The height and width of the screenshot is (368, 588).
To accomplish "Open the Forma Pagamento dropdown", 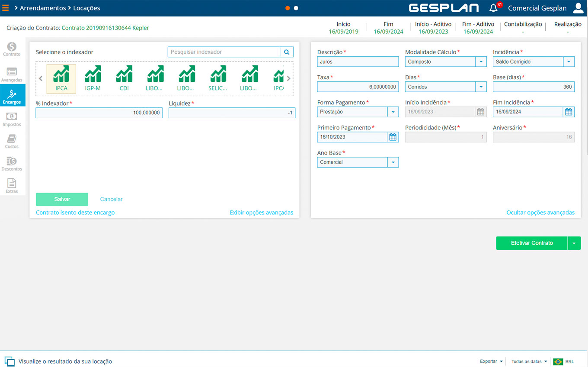I will pyautogui.click(x=393, y=112).
